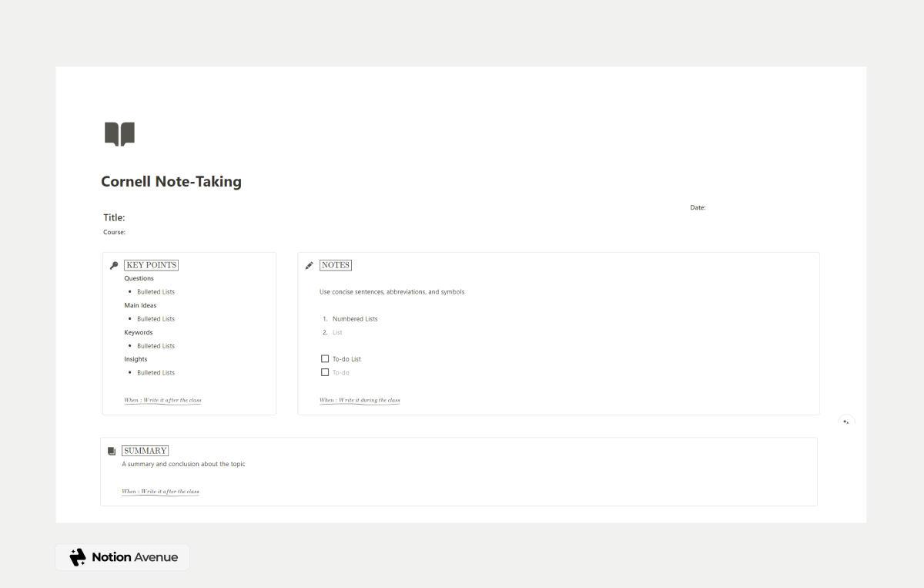The height and width of the screenshot is (588, 924).
Task: Click the Title: field to enter text
Action: 113,217
